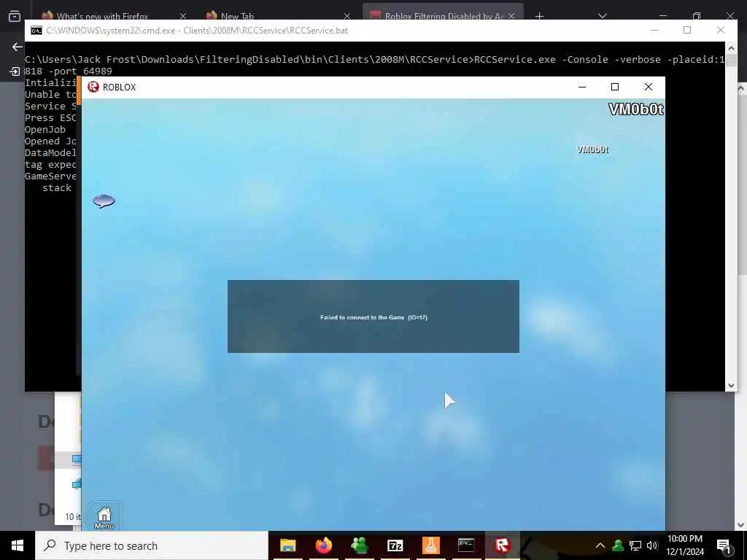Click the Failed to connect to the Game message

tap(373, 317)
